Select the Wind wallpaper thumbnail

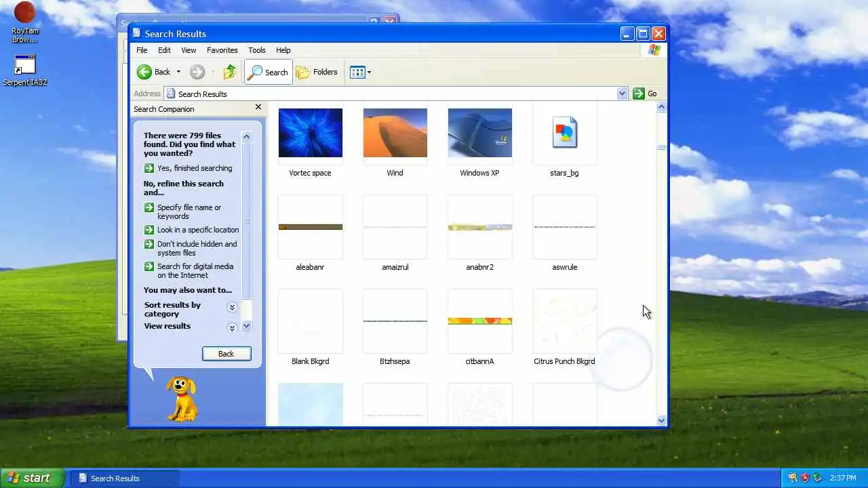[x=395, y=133]
